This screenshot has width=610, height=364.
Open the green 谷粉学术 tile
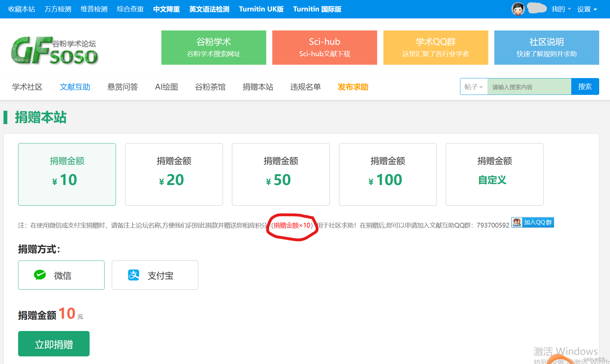coord(213,48)
